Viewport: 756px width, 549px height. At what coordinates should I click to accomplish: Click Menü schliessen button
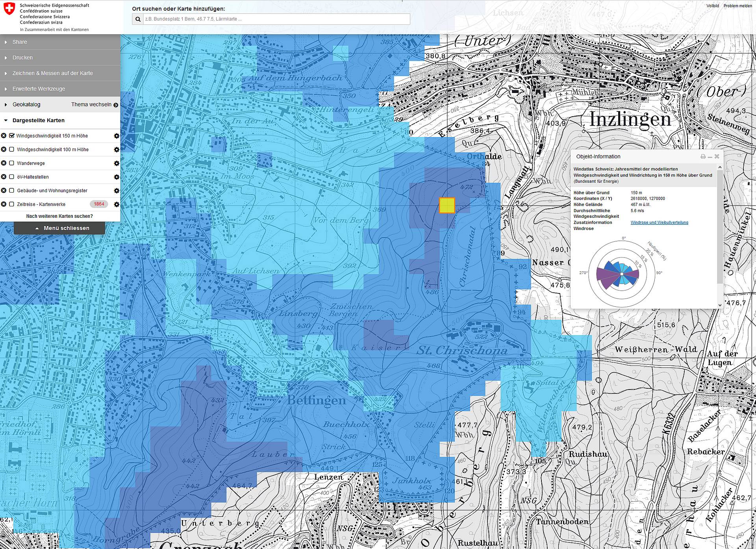[59, 228]
